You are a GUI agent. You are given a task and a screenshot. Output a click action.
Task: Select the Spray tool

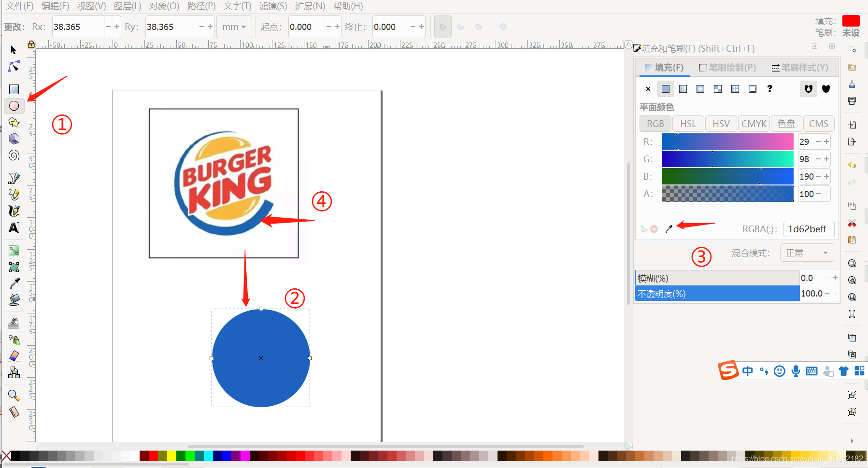[x=14, y=340]
